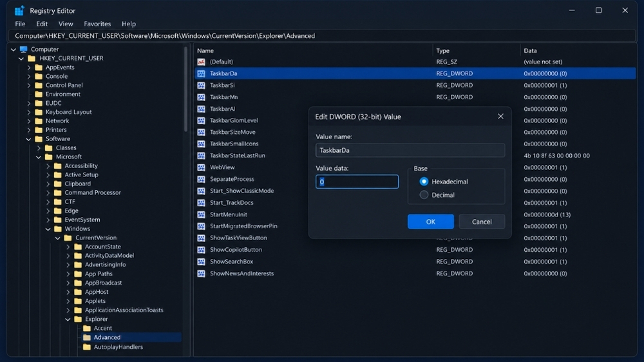Expand the App Paths key
Screen dimensions: 644x362
pyautogui.click(x=68, y=274)
